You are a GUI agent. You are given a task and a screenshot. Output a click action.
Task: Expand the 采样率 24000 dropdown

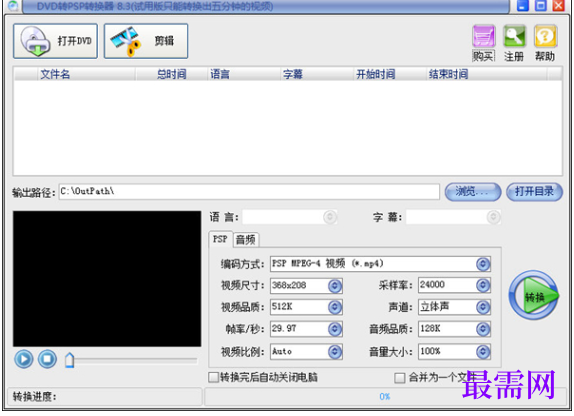pos(483,285)
